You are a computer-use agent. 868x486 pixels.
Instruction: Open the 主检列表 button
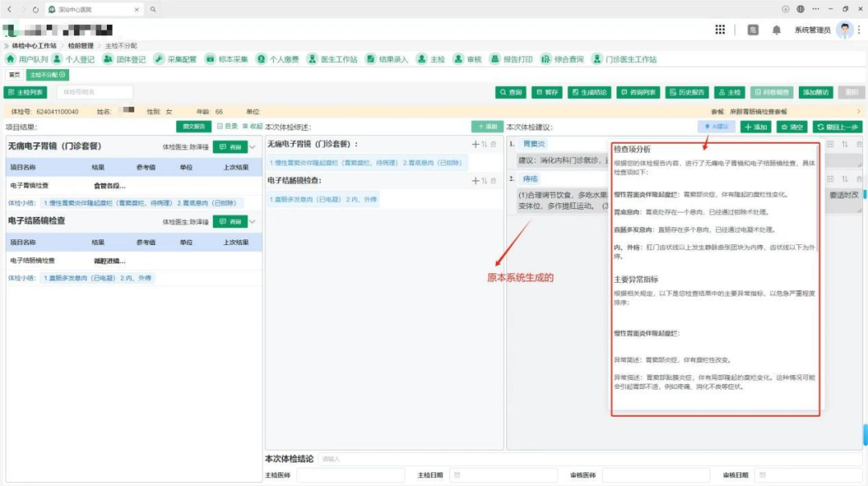(x=26, y=92)
